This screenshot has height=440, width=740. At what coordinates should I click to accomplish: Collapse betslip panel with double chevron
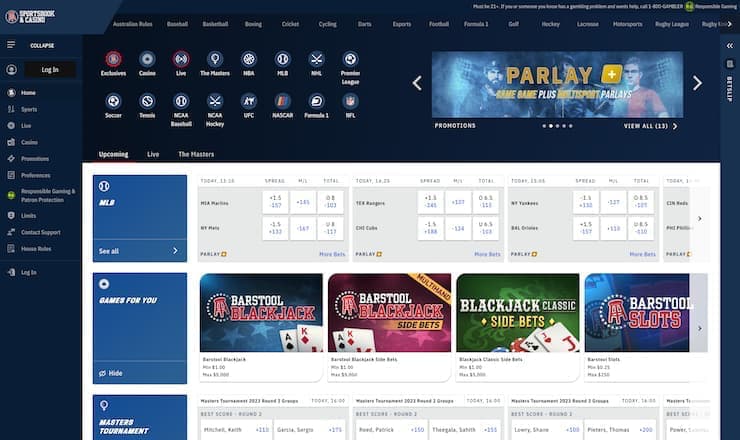(x=730, y=46)
